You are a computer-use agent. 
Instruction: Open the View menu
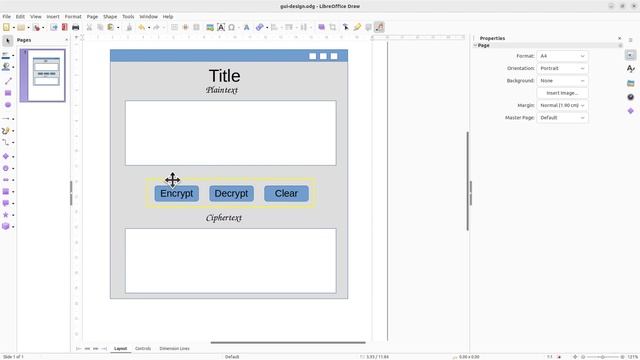[x=36, y=17]
